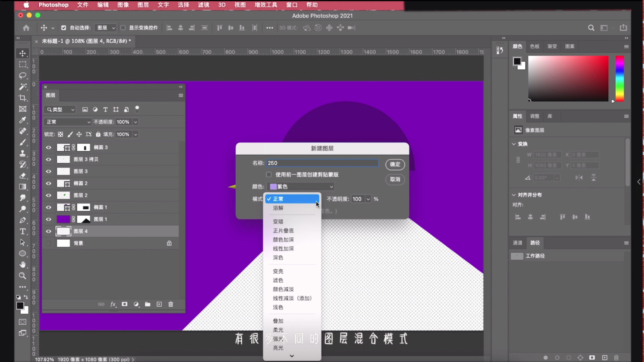Viewport: 644px width, 362px height.
Task: Switch to the 通道 tab
Action: (x=517, y=243)
